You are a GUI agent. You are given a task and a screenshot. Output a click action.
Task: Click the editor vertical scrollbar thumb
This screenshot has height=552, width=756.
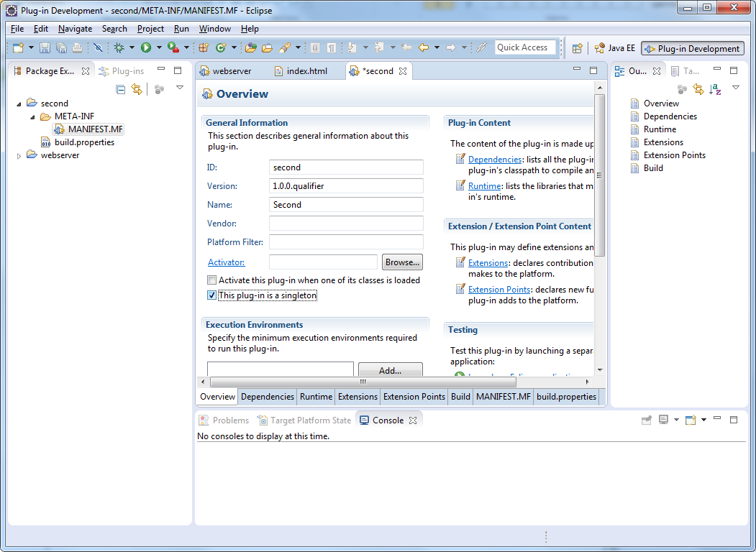(599, 175)
